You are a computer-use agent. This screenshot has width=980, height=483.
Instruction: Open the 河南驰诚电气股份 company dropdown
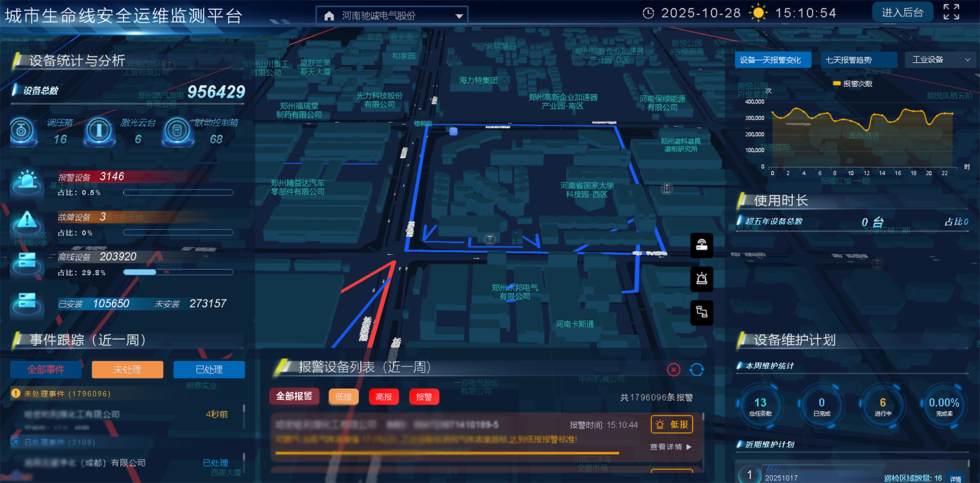coord(391,16)
